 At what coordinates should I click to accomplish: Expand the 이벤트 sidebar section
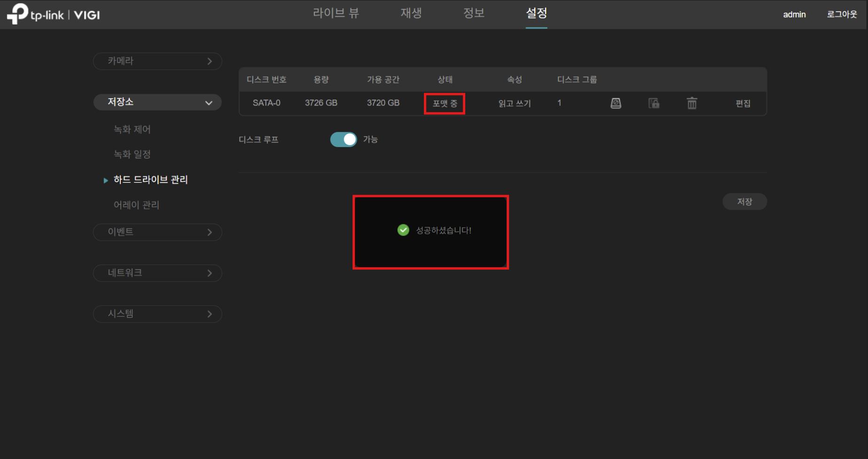point(157,232)
